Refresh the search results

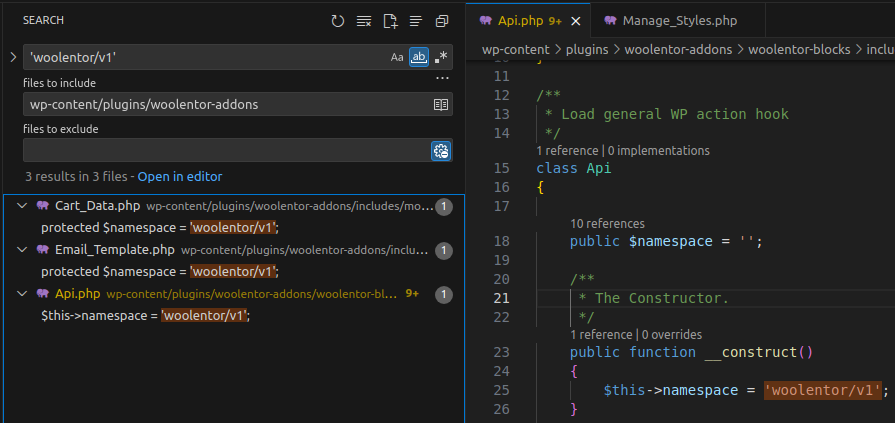[338, 21]
